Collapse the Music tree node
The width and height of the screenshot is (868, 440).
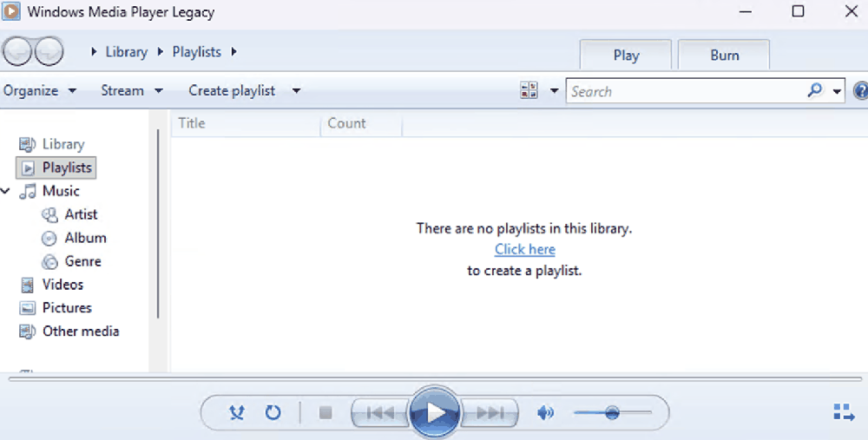pyautogui.click(x=6, y=191)
